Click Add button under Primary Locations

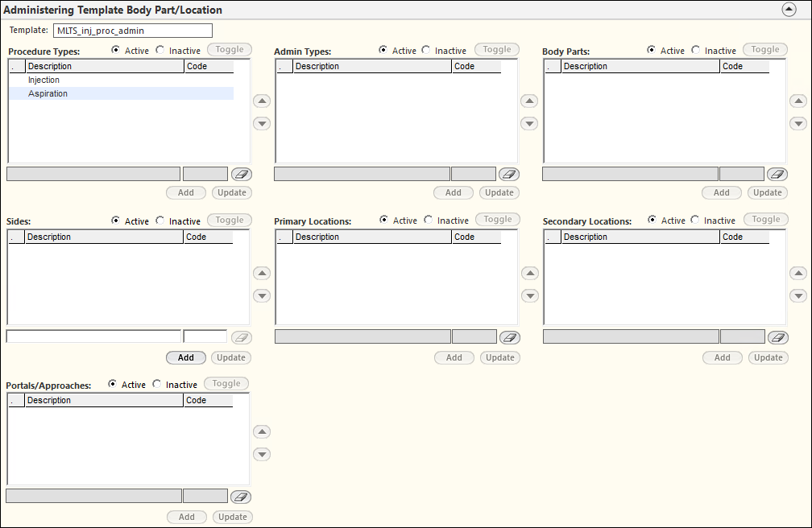454,357
